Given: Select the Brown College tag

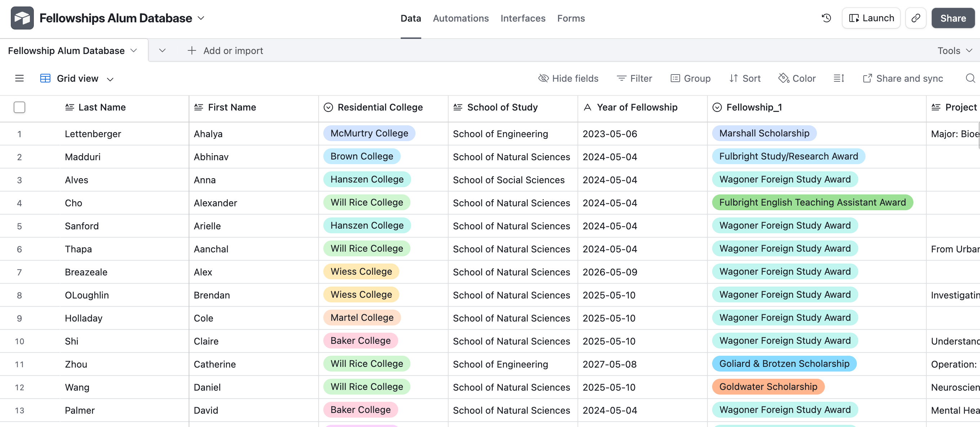Looking at the screenshot, I should pos(362,156).
